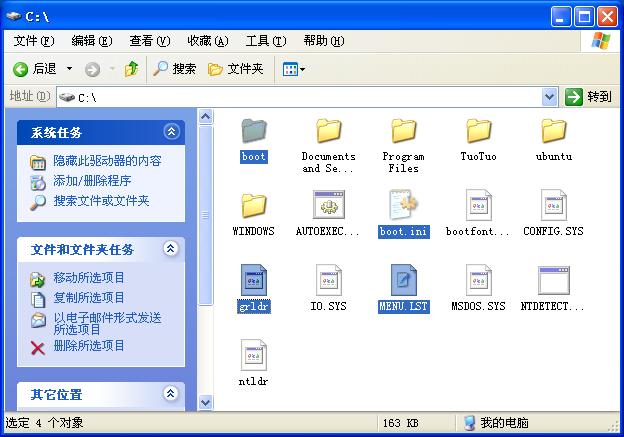The height and width of the screenshot is (437, 624).
Task: Click the task pane scroll down arrow
Action: tap(205, 402)
